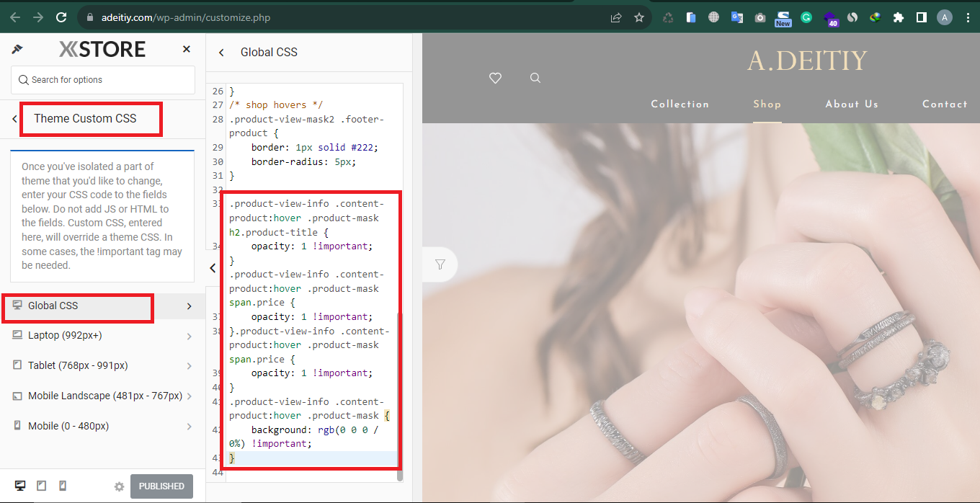
Task: Close the XStore customizer panel
Action: click(187, 49)
